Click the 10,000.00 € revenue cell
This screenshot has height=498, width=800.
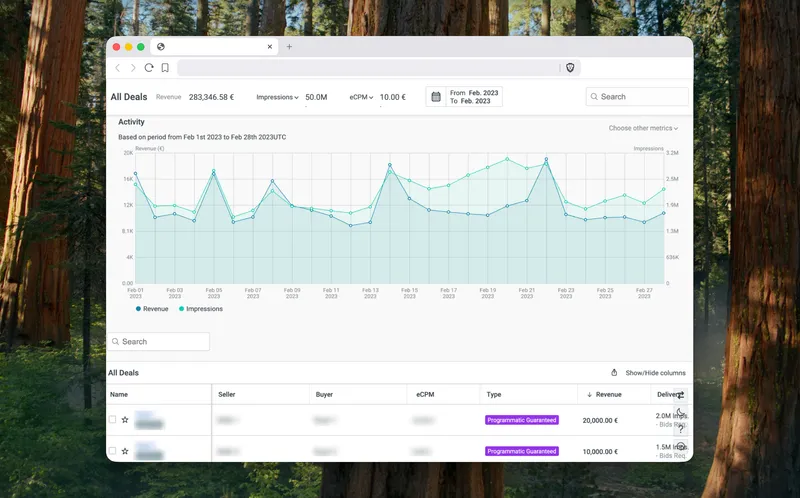pos(600,452)
